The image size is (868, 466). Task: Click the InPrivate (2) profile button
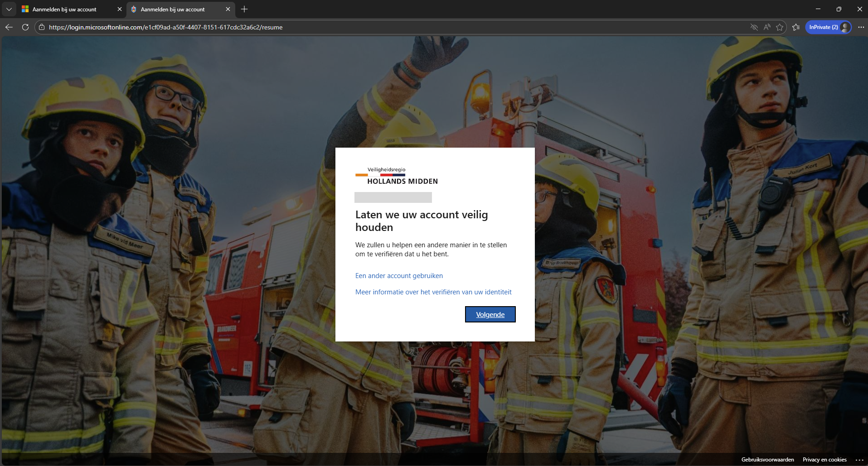[x=829, y=27]
